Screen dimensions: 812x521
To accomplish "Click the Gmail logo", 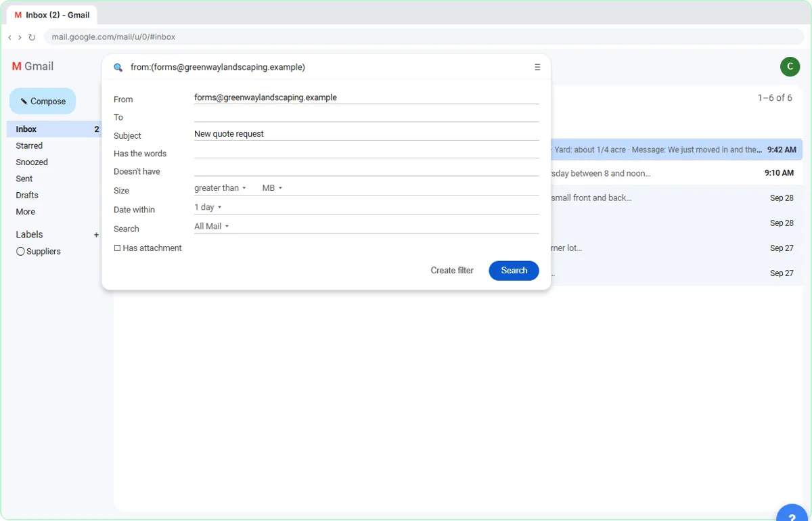I will (33, 66).
